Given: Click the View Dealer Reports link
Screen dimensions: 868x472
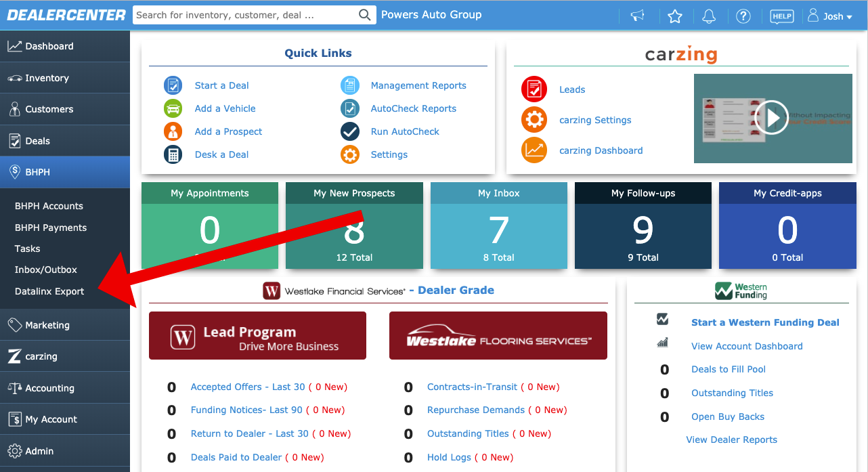Looking at the screenshot, I should pos(731,439).
